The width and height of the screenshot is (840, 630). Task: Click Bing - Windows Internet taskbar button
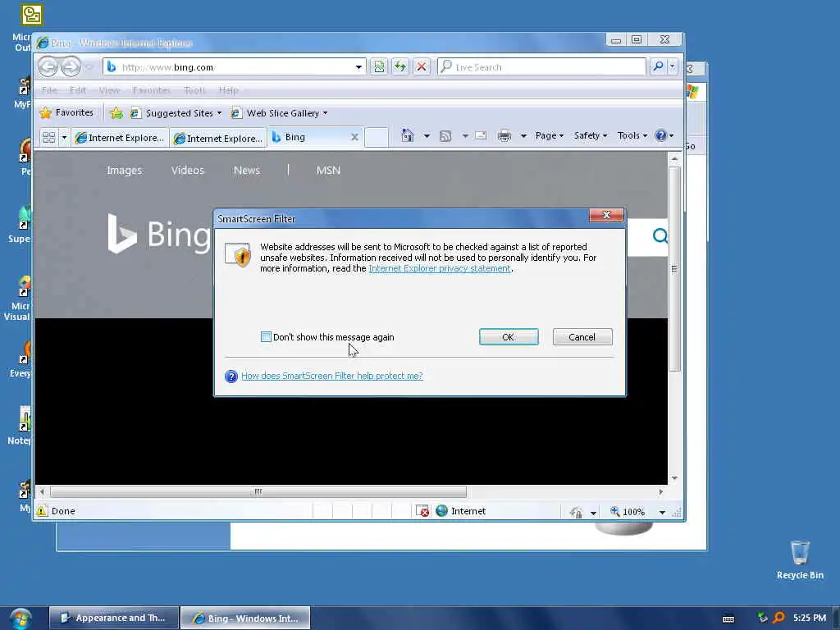pos(245,618)
